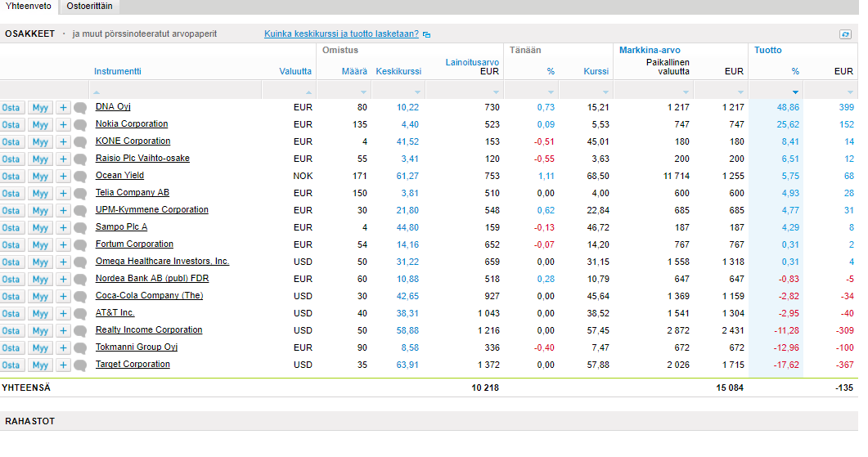Viewport: 868px width, 457px height.
Task: Click Myy button for Nokia Corporation
Action: pos(40,125)
